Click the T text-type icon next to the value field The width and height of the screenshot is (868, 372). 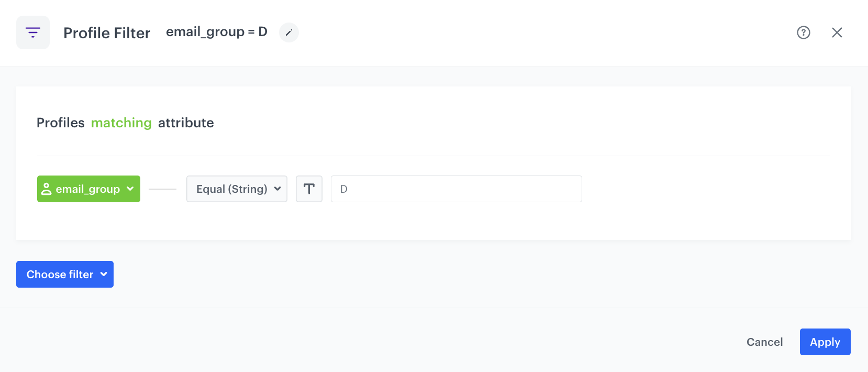click(309, 189)
